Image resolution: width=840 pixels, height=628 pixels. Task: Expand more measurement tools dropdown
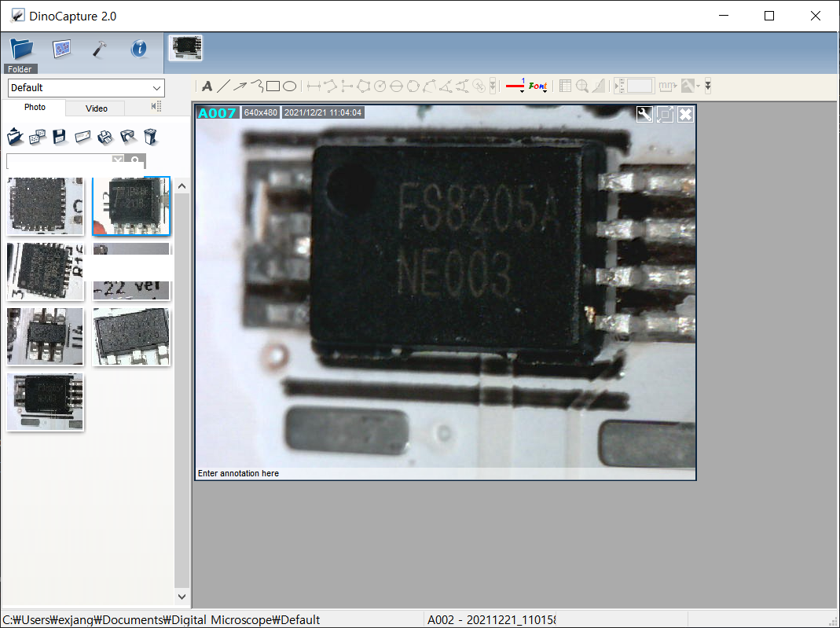click(493, 86)
